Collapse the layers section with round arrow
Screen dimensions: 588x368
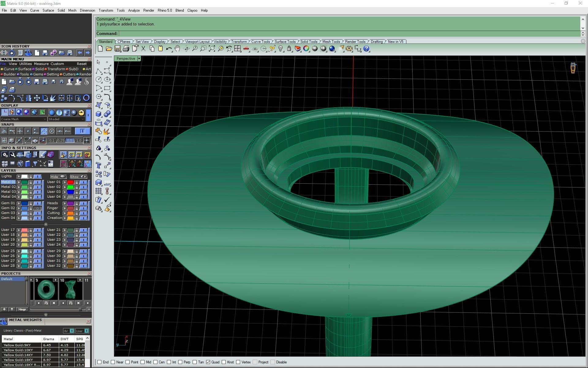click(x=46, y=224)
